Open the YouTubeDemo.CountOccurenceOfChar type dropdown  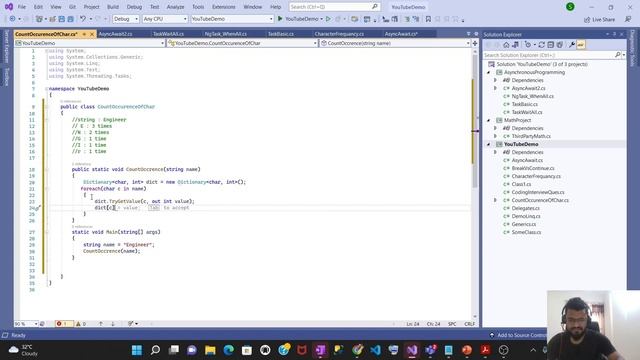click(242, 43)
